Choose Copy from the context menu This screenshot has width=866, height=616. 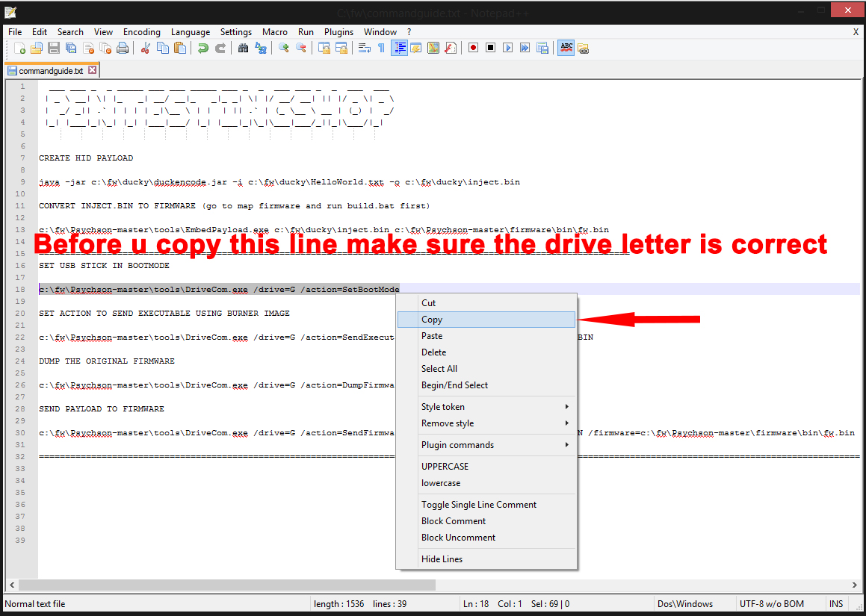(486, 320)
